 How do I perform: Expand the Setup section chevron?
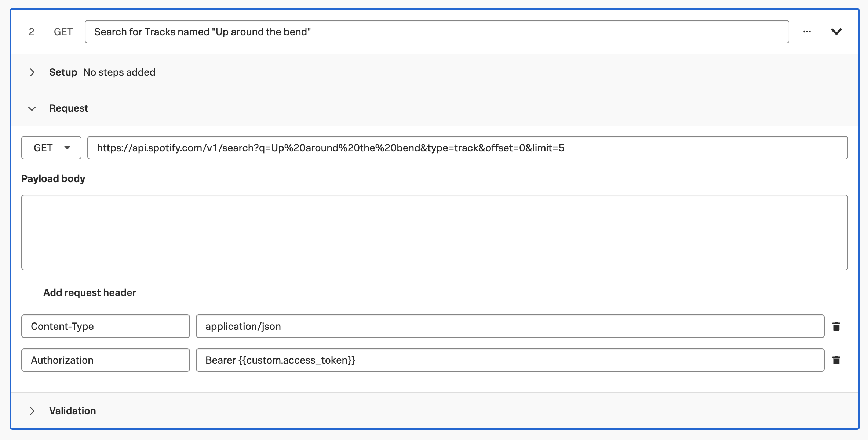click(x=32, y=72)
